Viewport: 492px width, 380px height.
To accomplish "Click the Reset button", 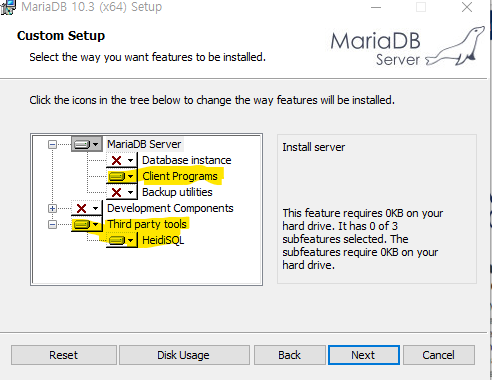I will [64, 355].
